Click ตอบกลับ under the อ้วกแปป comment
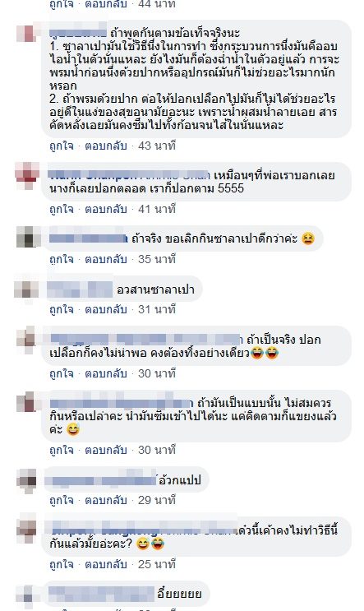The width and height of the screenshot is (364, 611). [x=106, y=500]
